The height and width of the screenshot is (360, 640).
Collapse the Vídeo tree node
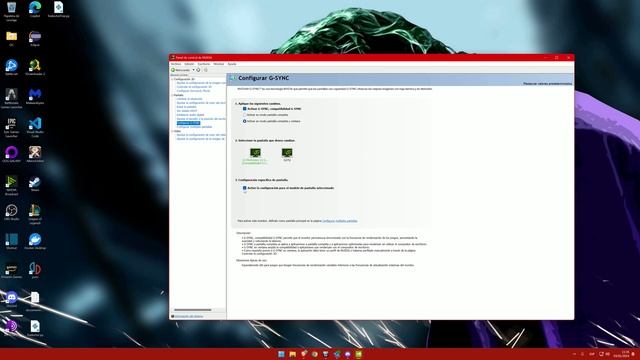pyautogui.click(x=172, y=131)
